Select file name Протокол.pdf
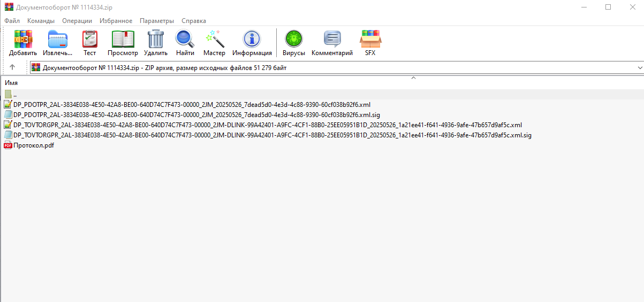644x302 pixels. coord(34,145)
